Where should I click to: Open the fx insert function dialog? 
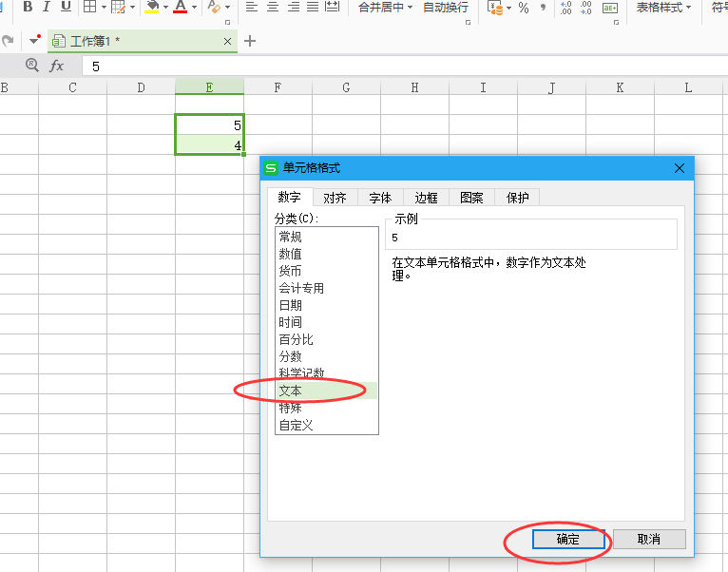57,66
